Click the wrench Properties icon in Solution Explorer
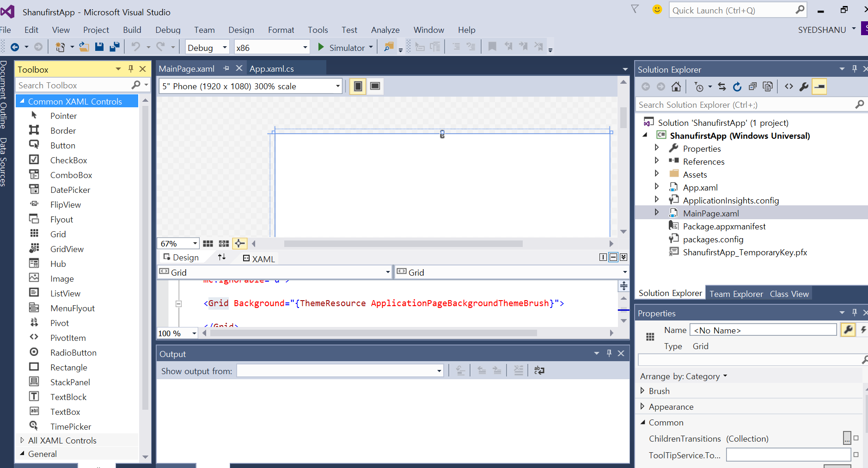Image resolution: width=868 pixels, height=468 pixels. click(x=804, y=86)
